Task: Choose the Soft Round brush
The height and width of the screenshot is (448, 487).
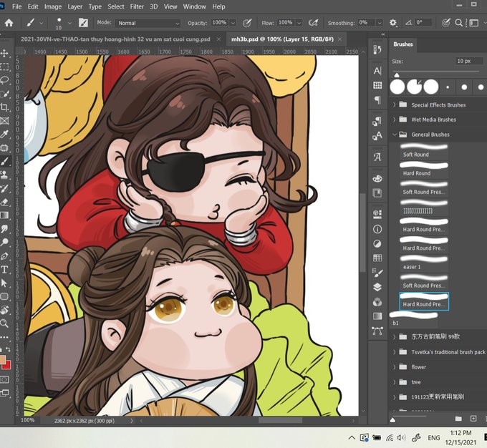Action: 424,150
